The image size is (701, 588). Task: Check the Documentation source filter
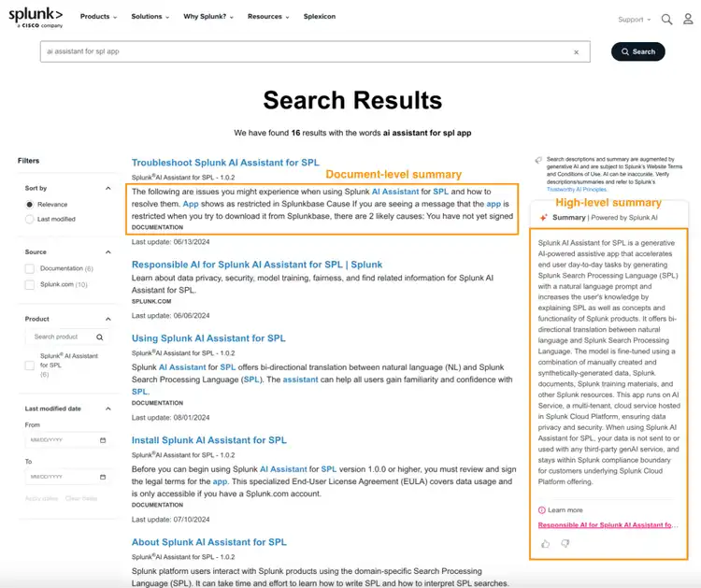click(30, 268)
